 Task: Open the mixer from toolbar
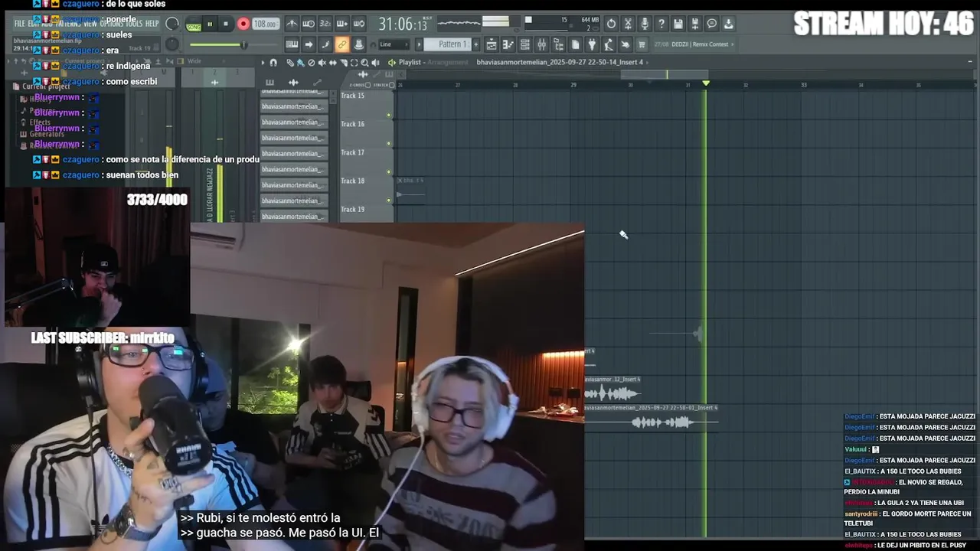tap(542, 44)
